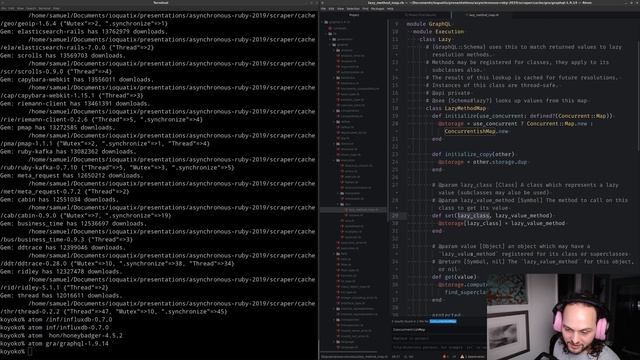Click 'Gem: scrolls has 13569703 downloads' line
This screenshot has width=640, height=360.
click(x=62, y=55)
